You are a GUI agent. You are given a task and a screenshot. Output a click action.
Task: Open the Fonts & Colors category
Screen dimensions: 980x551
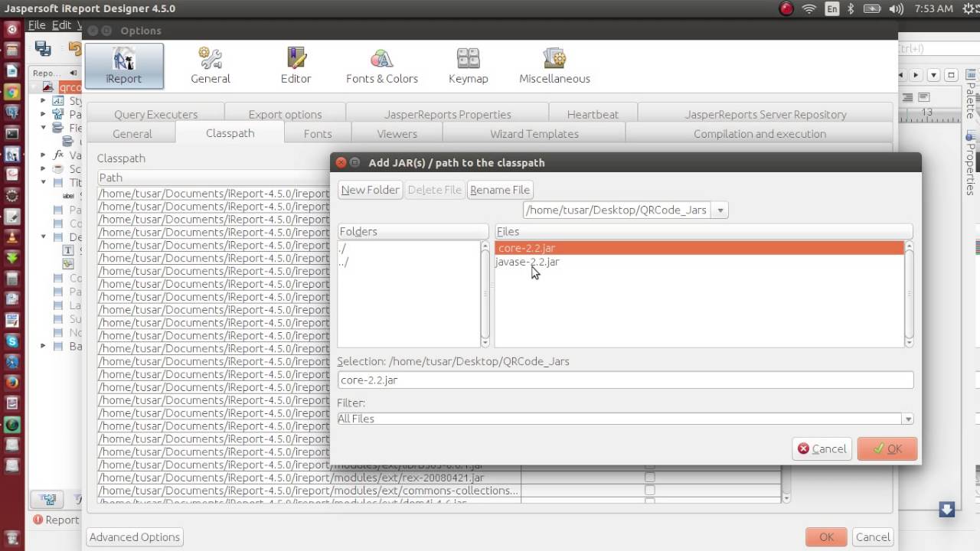[381, 66]
